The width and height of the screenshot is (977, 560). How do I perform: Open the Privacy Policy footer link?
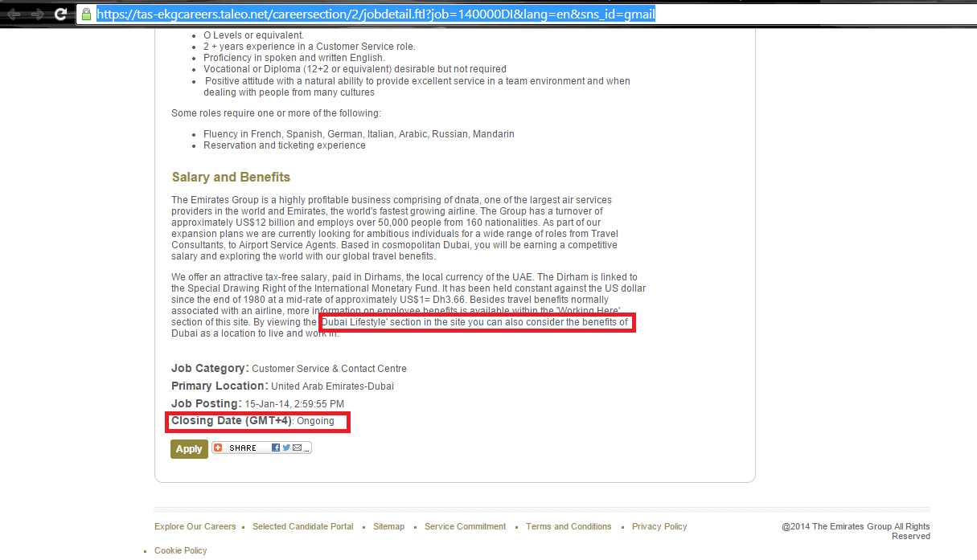[x=659, y=527]
